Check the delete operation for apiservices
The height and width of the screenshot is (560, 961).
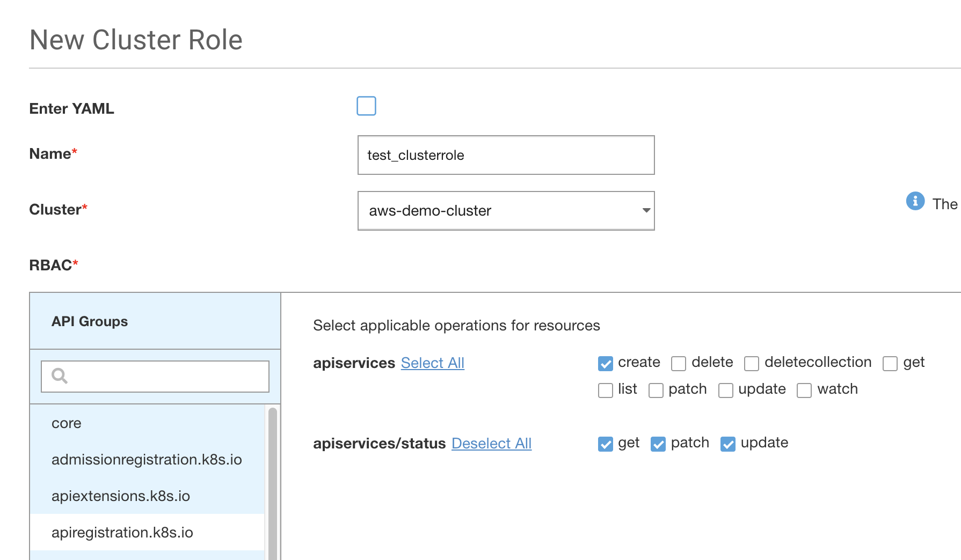[x=679, y=364]
